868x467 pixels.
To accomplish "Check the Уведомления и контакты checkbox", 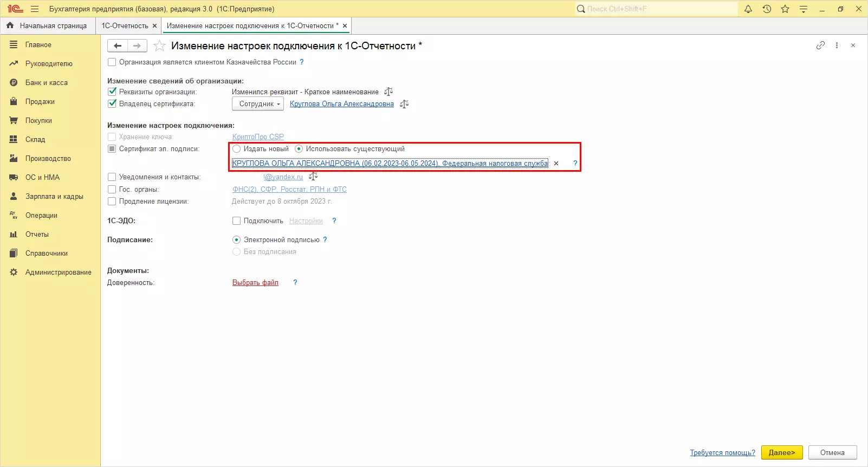I will coord(112,177).
